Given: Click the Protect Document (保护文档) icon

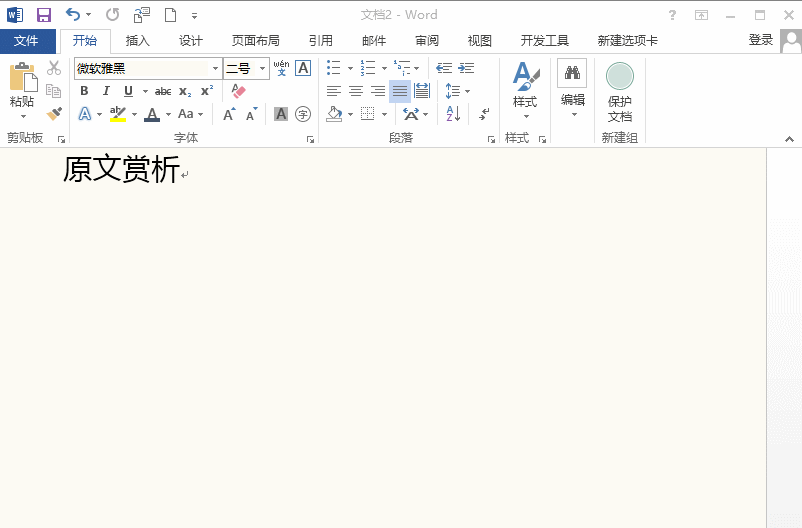Looking at the screenshot, I should pyautogui.click(x=619, y=91).
